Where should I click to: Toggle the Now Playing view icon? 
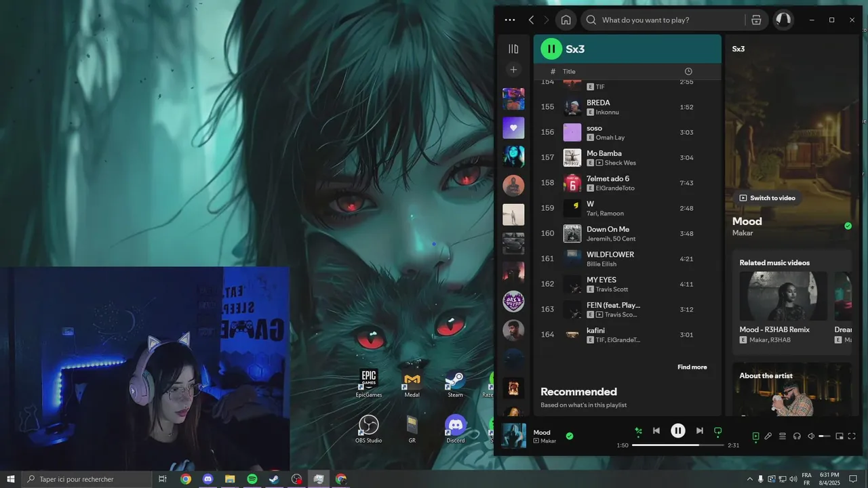[x=755, y=436]
